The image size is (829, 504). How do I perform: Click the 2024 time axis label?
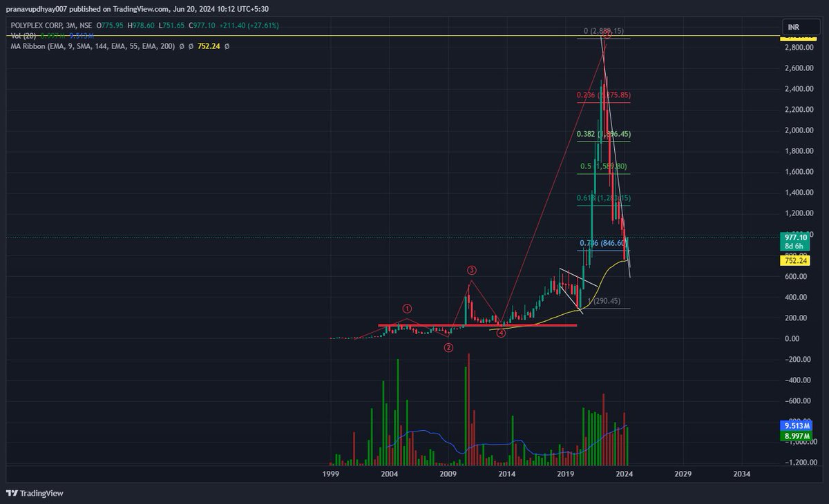pyautogui.click(x=625, y=474)
